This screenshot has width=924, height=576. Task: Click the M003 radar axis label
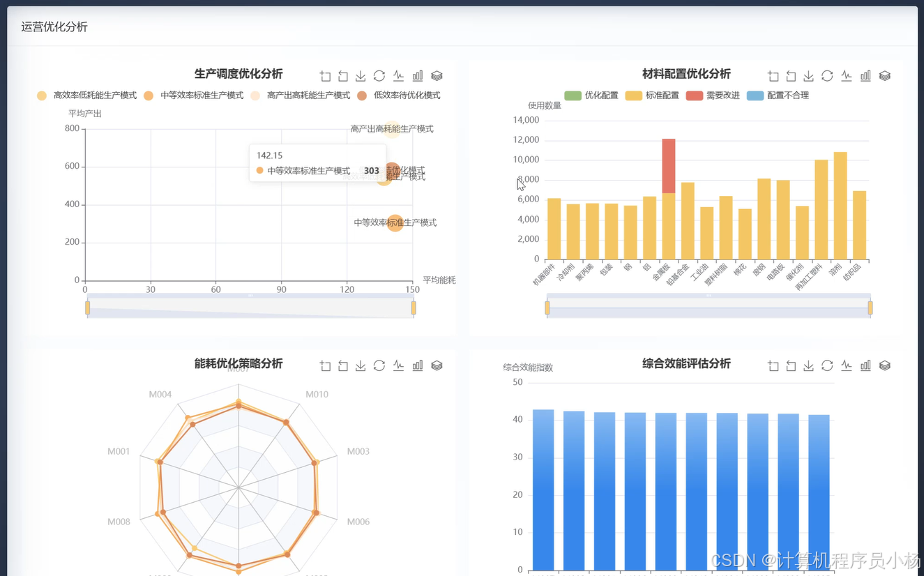pos(358,452)
